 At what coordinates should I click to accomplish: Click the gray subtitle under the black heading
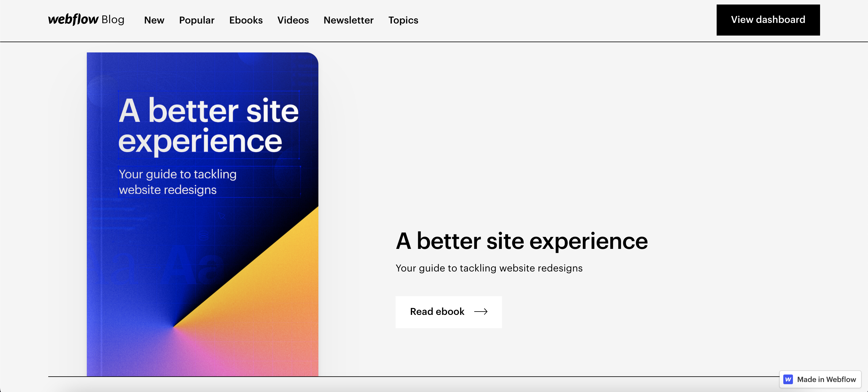489,268
